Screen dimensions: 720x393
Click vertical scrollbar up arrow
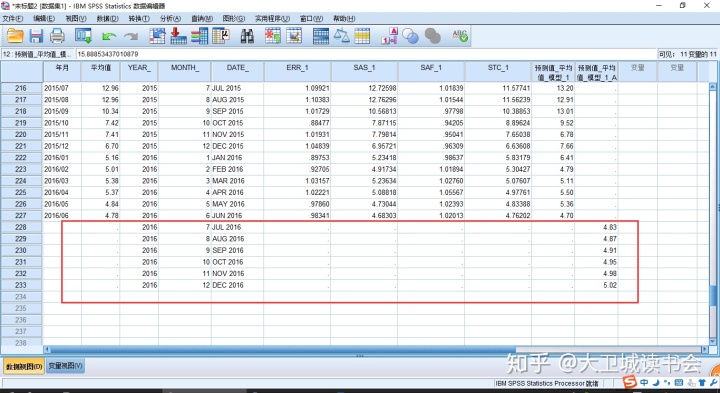pos(713,87)
